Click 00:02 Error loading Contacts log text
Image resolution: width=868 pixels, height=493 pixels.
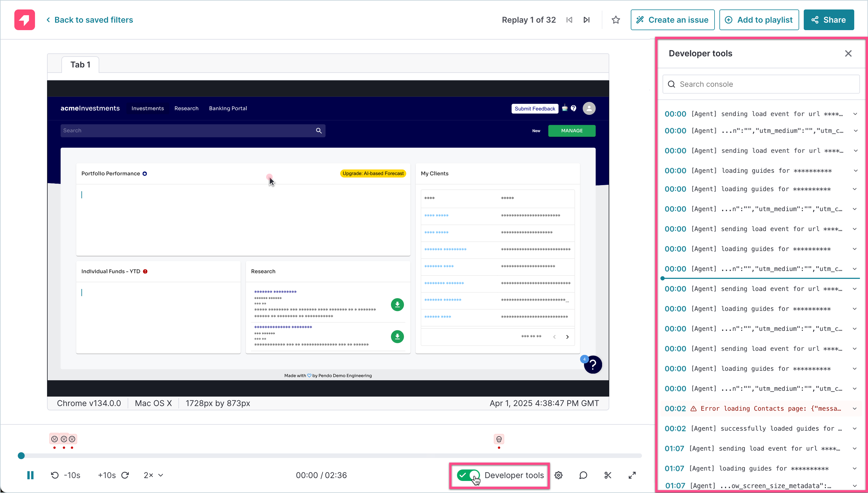click(x=770, y=409)
